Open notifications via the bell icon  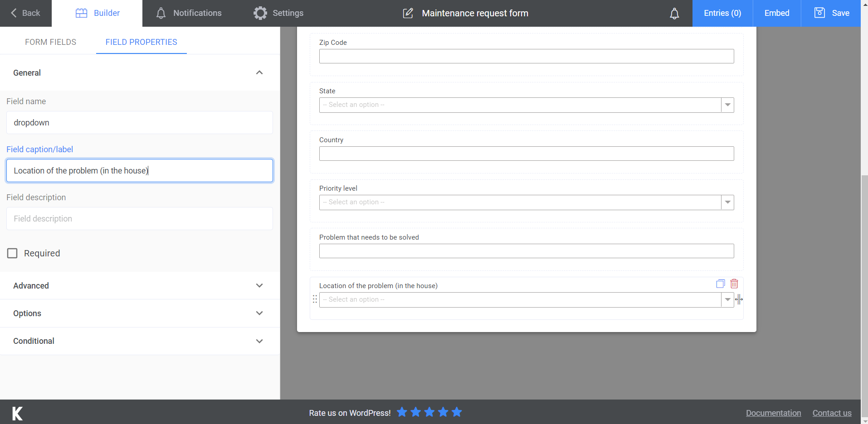pyautogui.click(x=674, y=13)
